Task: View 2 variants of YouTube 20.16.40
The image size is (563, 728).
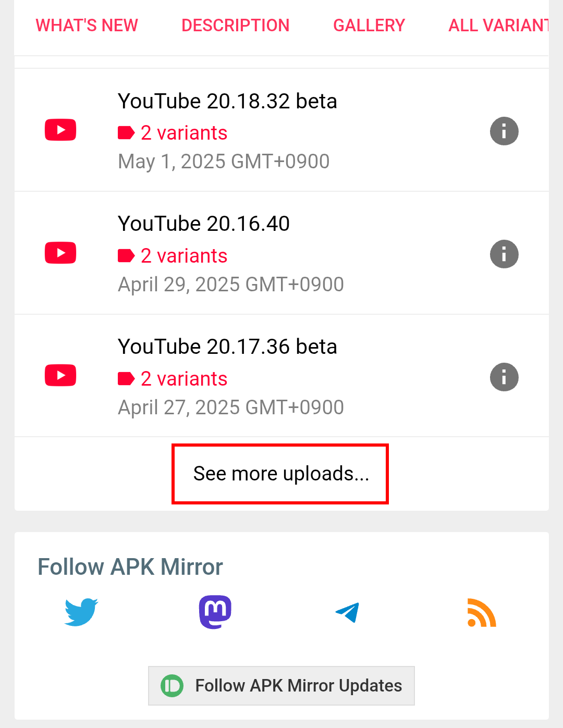Action: click(183, 255)
